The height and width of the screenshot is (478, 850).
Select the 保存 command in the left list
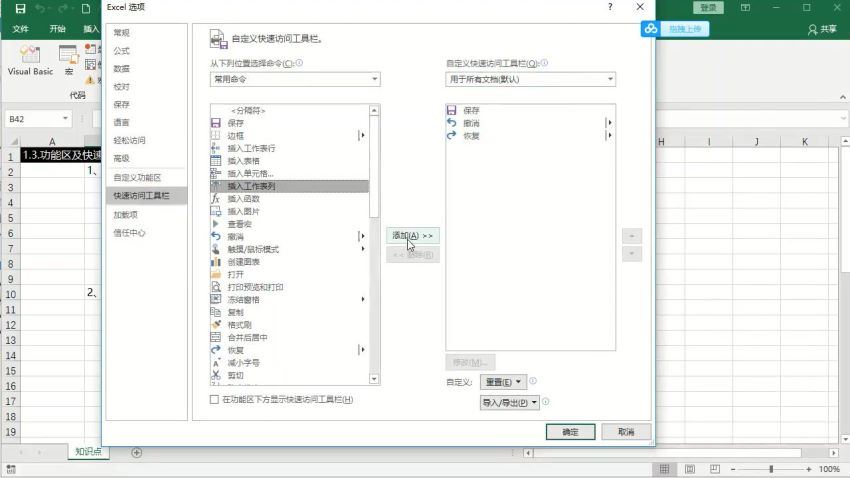coord(289,123)
